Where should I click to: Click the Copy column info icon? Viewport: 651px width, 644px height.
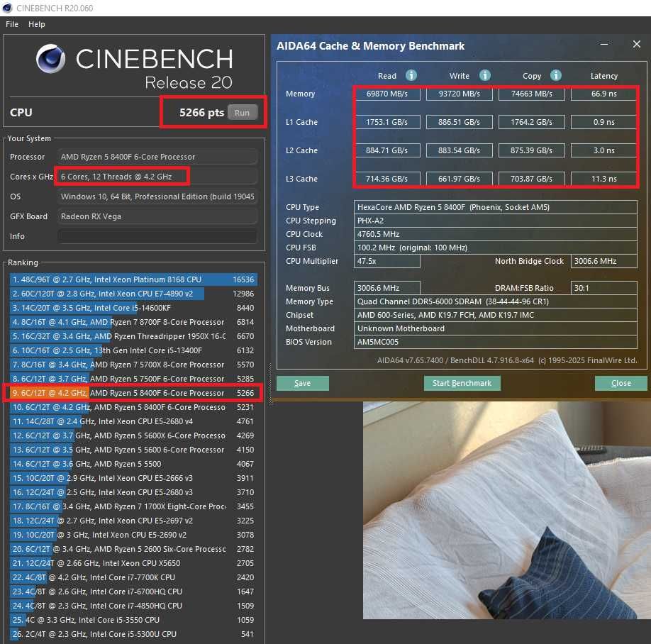pyautogui.click(x=555, y=75)
